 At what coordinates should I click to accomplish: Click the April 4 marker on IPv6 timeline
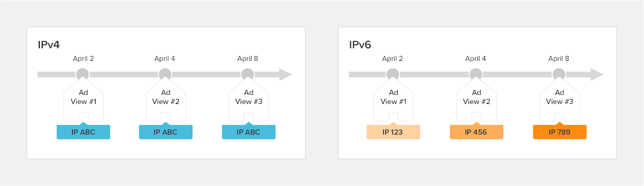click(x=476, y=74)
